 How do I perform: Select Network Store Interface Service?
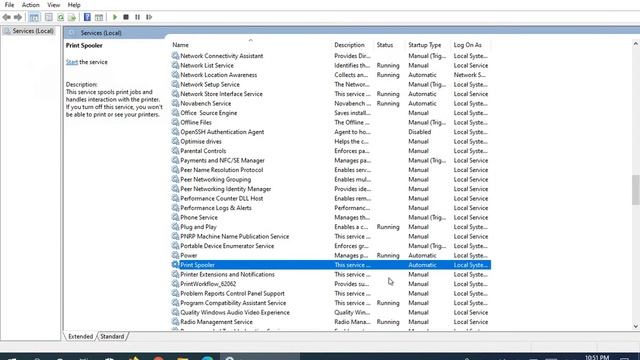(x=331, y=94)
